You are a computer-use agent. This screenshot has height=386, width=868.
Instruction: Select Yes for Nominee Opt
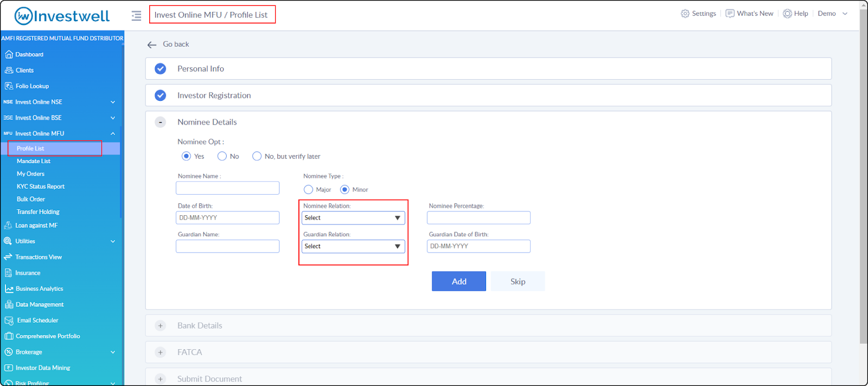click(186, 156)
